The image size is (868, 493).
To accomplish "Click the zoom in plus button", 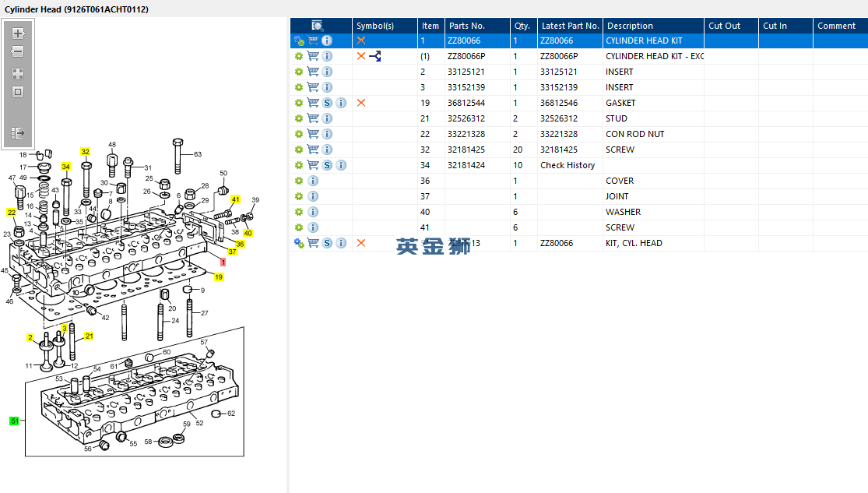I will pos(18,33).
